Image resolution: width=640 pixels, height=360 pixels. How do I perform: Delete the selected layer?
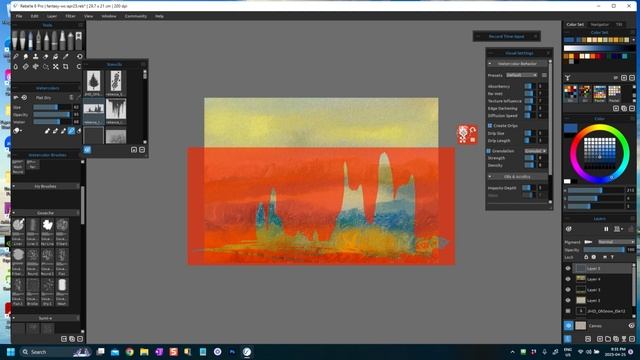coord(632,339)
